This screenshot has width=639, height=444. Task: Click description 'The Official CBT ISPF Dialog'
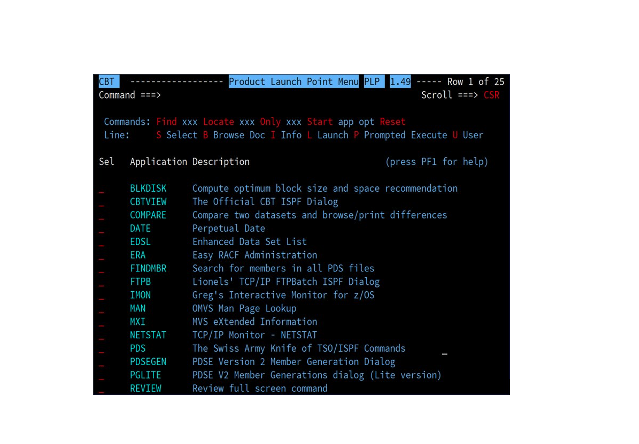265,202
